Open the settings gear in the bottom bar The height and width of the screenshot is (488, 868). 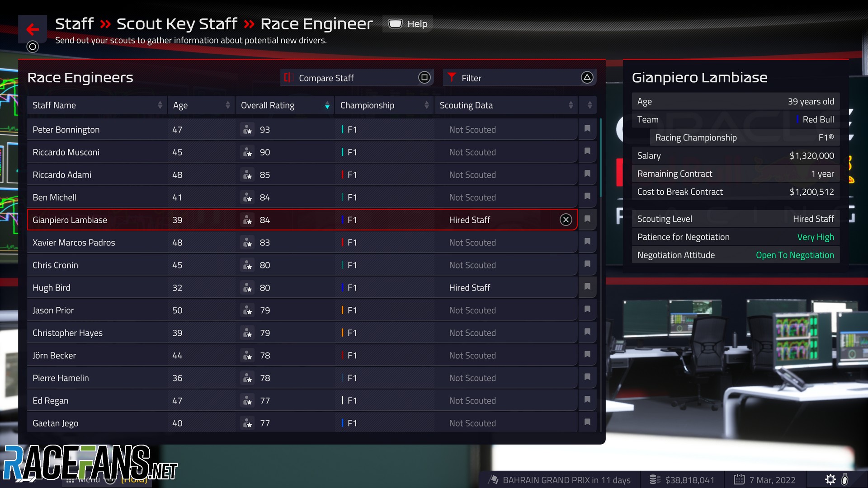tap(831, 480)
